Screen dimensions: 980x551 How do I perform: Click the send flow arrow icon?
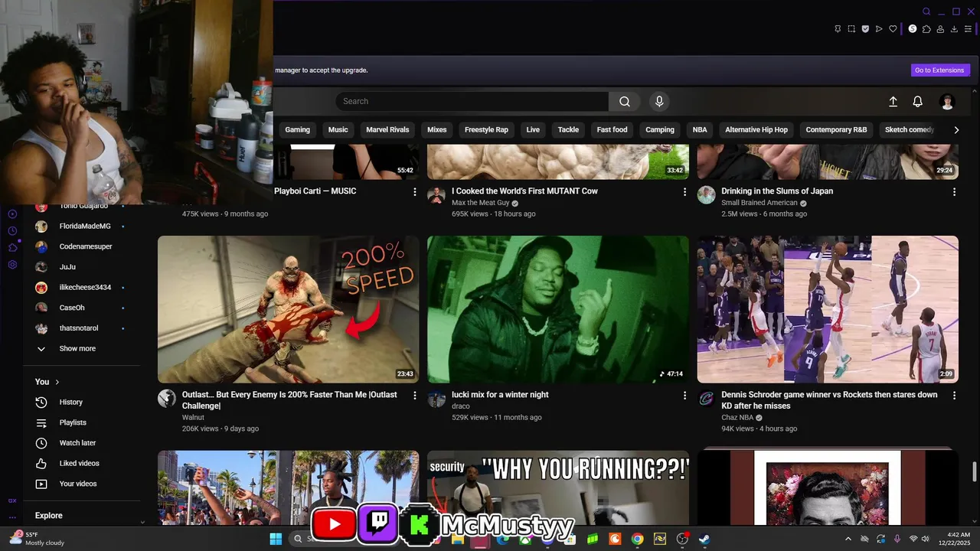879,29
